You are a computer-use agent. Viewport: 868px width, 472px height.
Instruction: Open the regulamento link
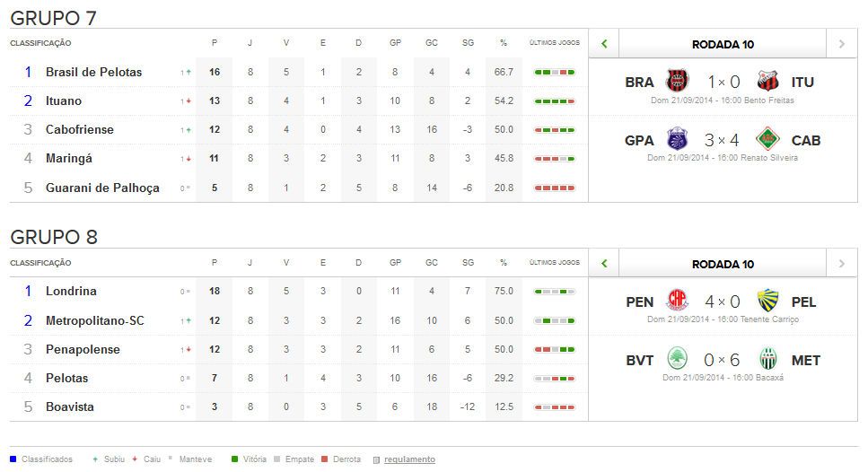point(409,459)
